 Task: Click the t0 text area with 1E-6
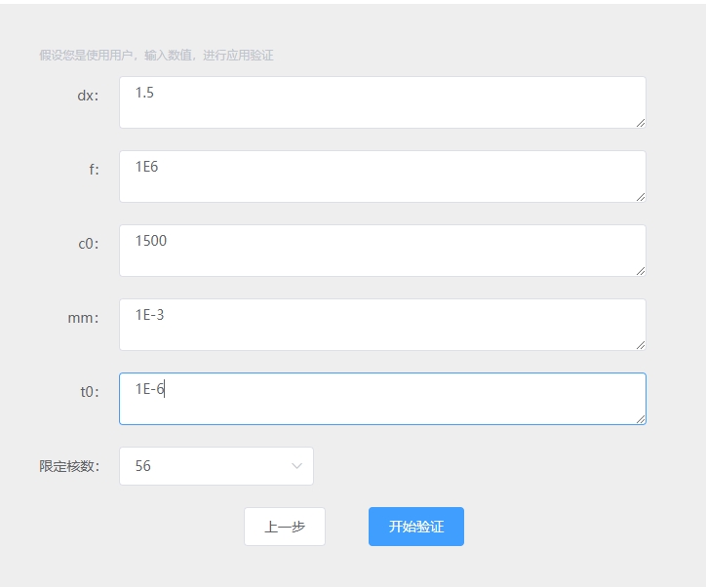382,399
